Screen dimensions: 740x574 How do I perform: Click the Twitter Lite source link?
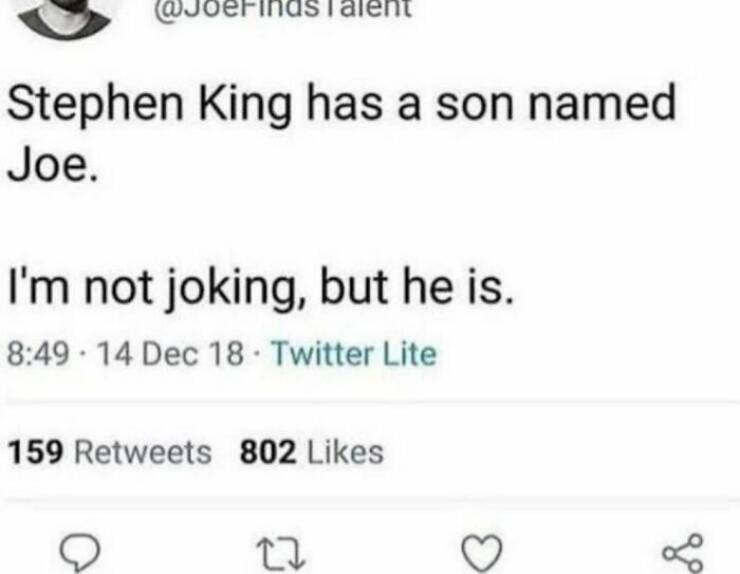(x=354, y=355)
